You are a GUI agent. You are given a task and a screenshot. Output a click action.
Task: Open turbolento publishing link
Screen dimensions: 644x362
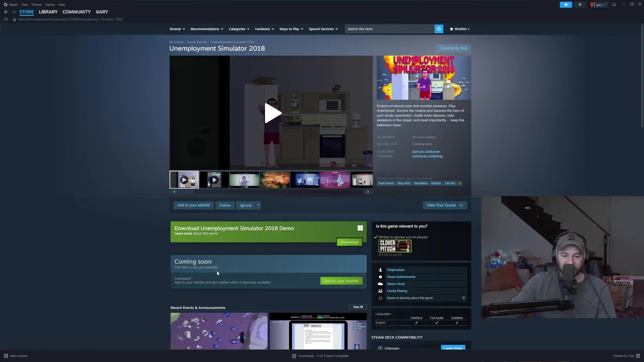coord(427,156)
